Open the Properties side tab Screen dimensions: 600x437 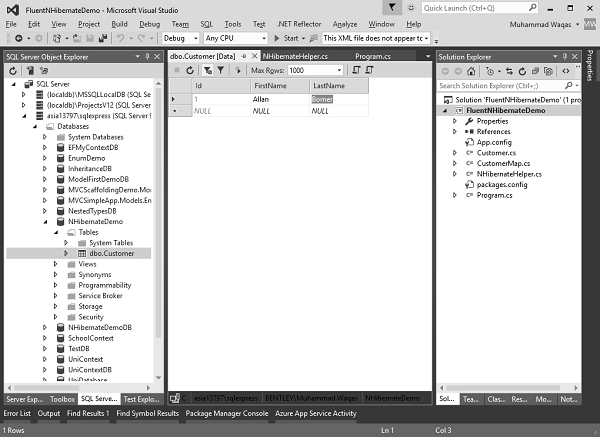(x=590, y=65)
